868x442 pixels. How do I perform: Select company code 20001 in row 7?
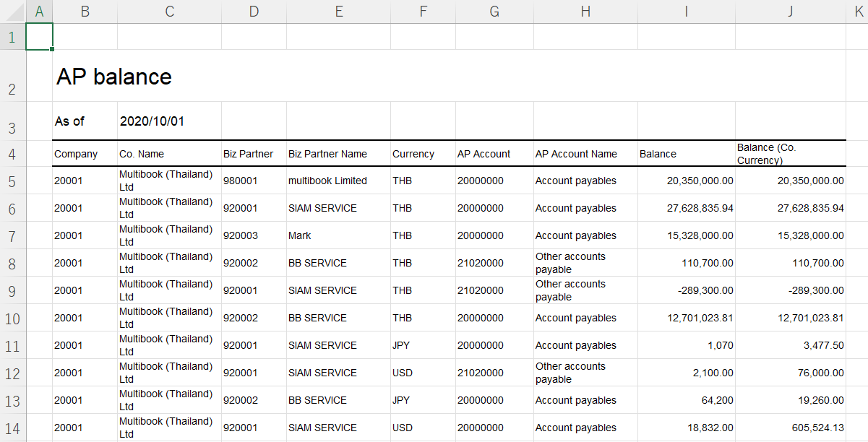pos(85,235)
